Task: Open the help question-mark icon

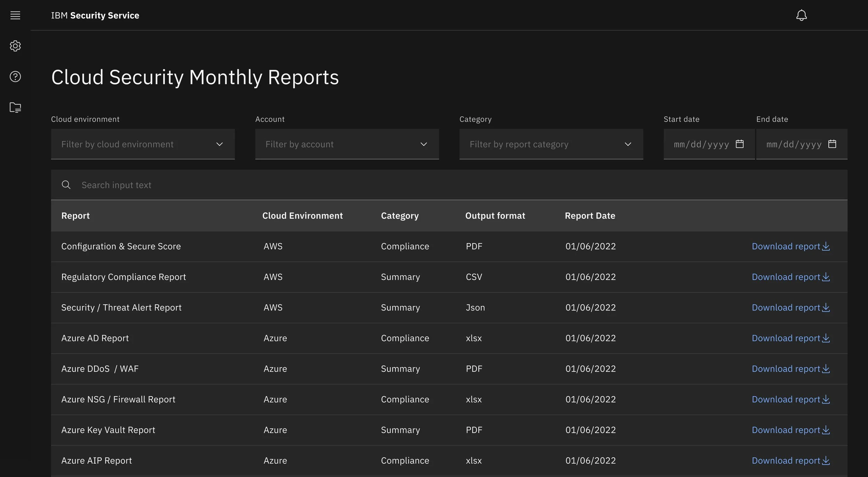Action: click(x=15, y=76)
